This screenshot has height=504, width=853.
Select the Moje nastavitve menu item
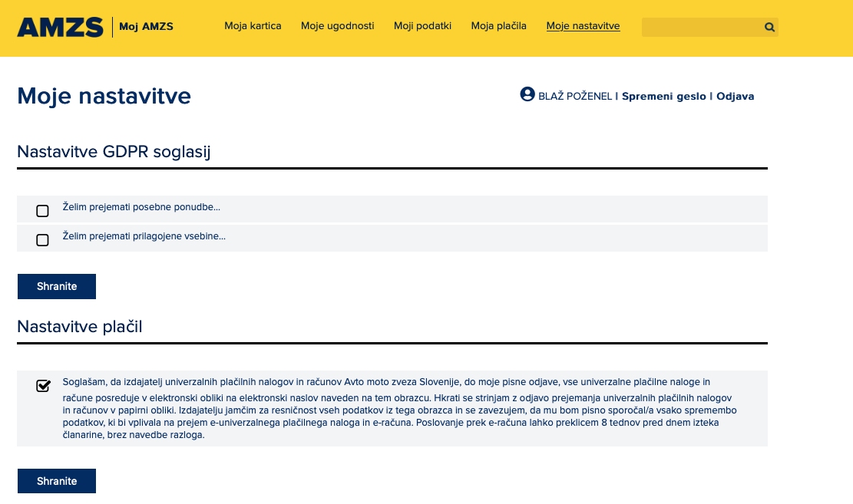click(583, 26)
